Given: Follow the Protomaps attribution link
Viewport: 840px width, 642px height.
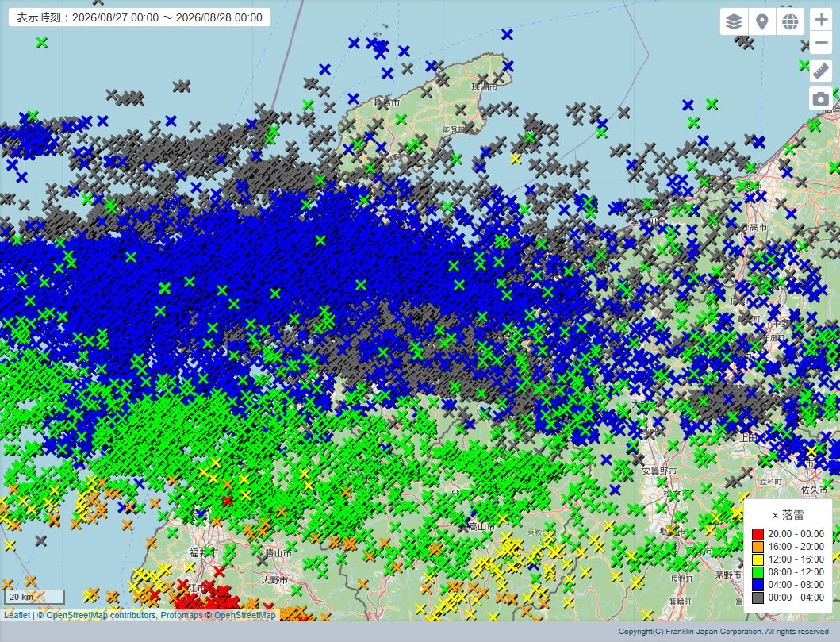Looking at the screenshot, I should click(x=182, y=615).
